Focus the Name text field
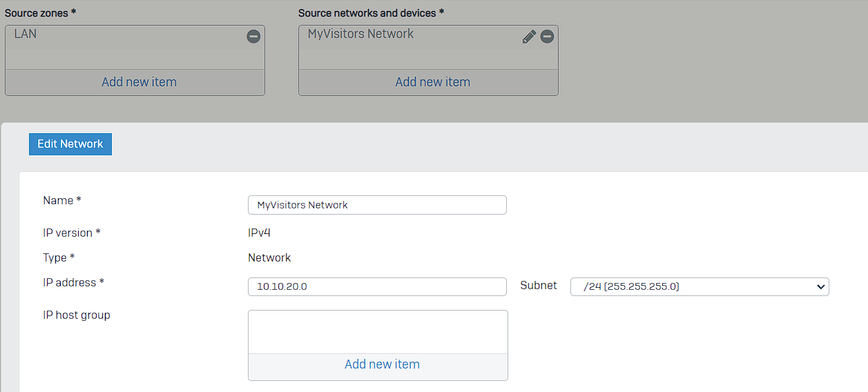Image resolution: width=868 pixels, height=392 pixels. [x=377, y=205]
